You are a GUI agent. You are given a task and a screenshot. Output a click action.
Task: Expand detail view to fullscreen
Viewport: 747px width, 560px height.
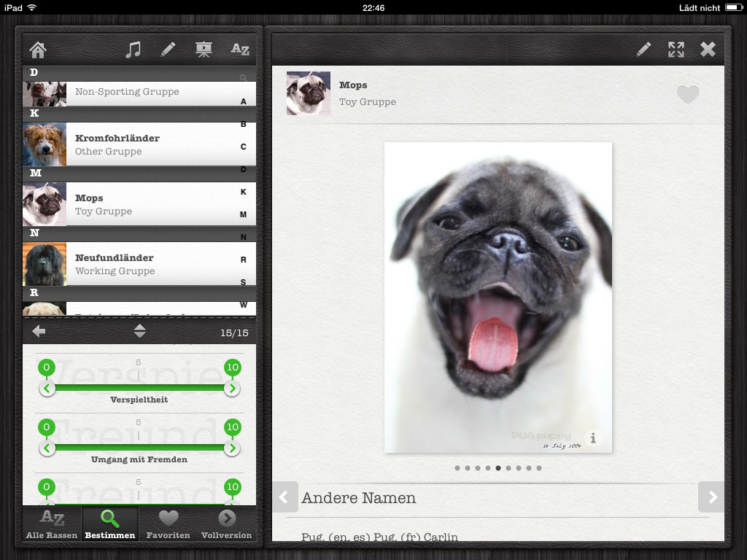point(676,50)
